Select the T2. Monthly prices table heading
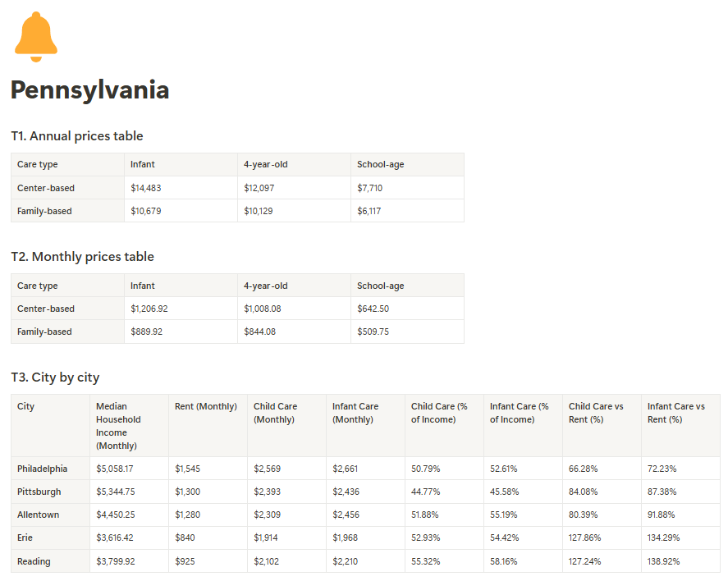 pos(82,257)
